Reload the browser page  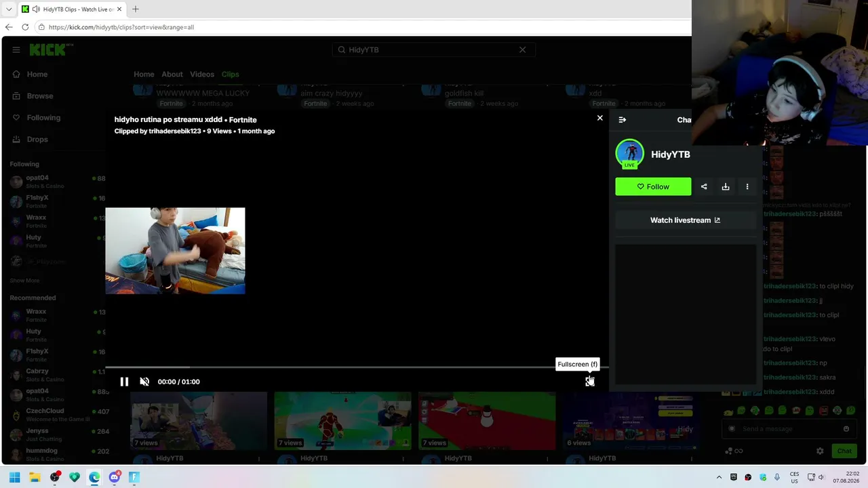[25, 27]
